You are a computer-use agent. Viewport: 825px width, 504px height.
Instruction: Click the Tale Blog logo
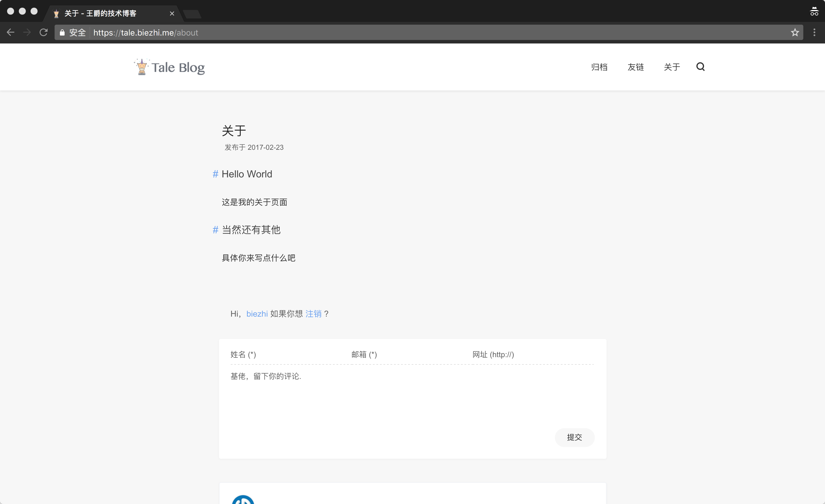pyautogui.click(x=169, y=67)
